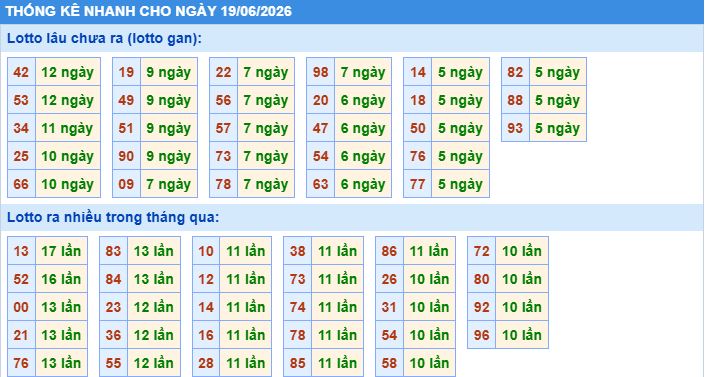Click lotto number 25 in the gan table
Screen dimensions: 705x377
21,156
